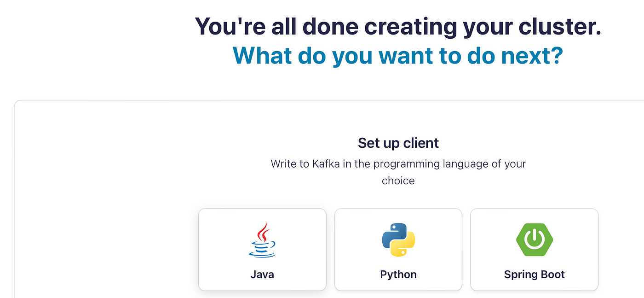Click the word "choice" in the description
The image size is (644, 298).
click(x=398, y=181)
